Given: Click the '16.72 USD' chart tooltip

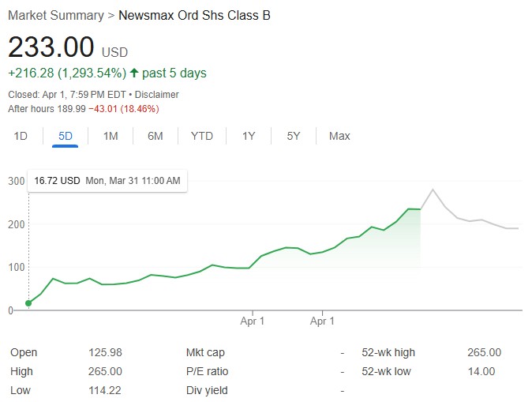Looking at the screenshot, I should [107, 181].
